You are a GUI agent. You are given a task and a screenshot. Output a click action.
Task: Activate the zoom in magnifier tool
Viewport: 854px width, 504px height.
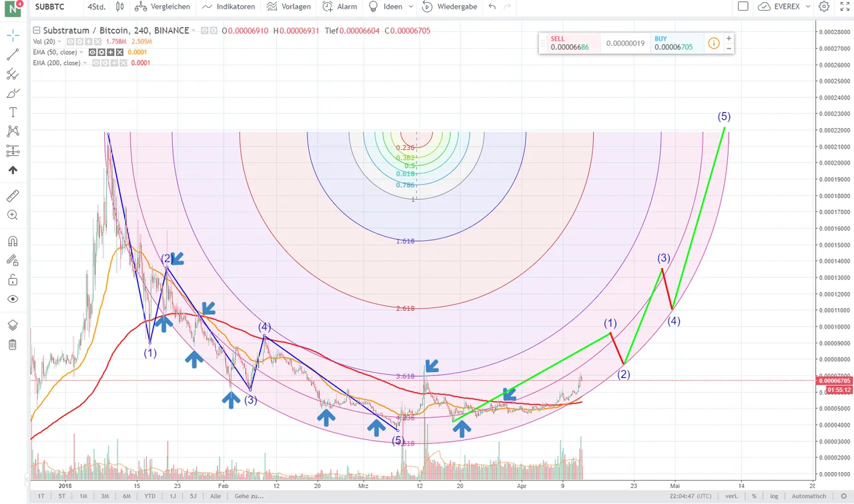point(13,215)
